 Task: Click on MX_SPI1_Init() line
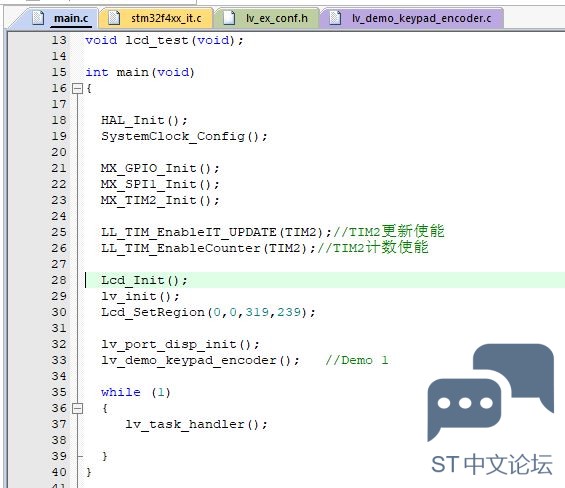160,184
